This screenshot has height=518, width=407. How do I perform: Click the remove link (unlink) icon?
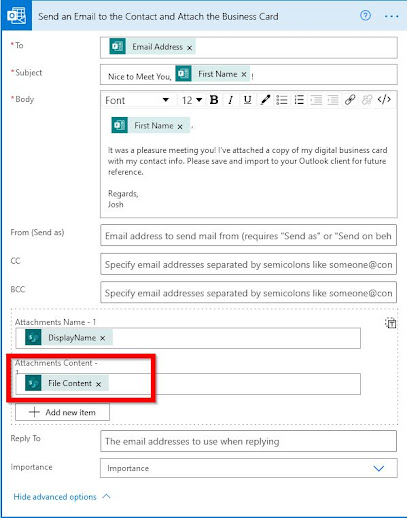367,100
